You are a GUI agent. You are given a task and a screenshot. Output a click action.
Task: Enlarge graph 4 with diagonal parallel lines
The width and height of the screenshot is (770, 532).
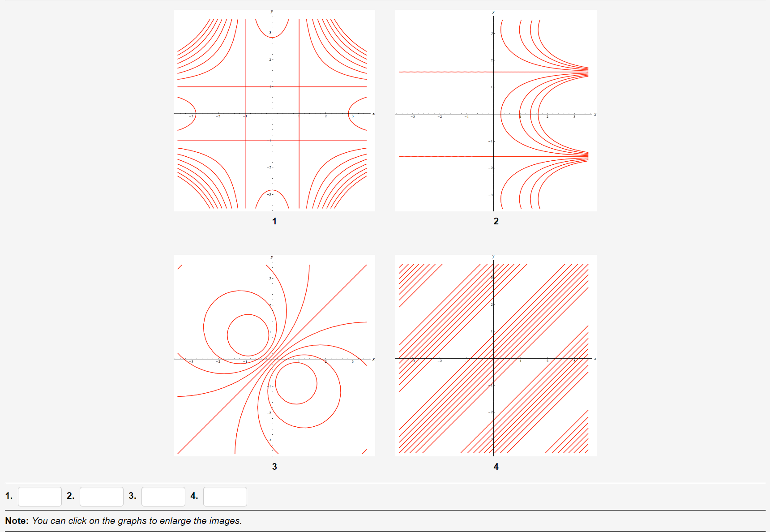point(496,356)
